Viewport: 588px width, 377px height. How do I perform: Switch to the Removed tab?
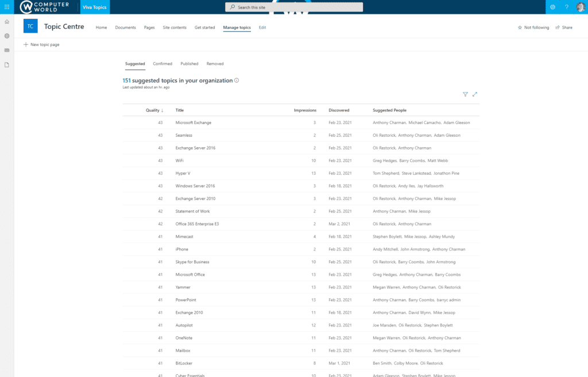click(215, 64)
